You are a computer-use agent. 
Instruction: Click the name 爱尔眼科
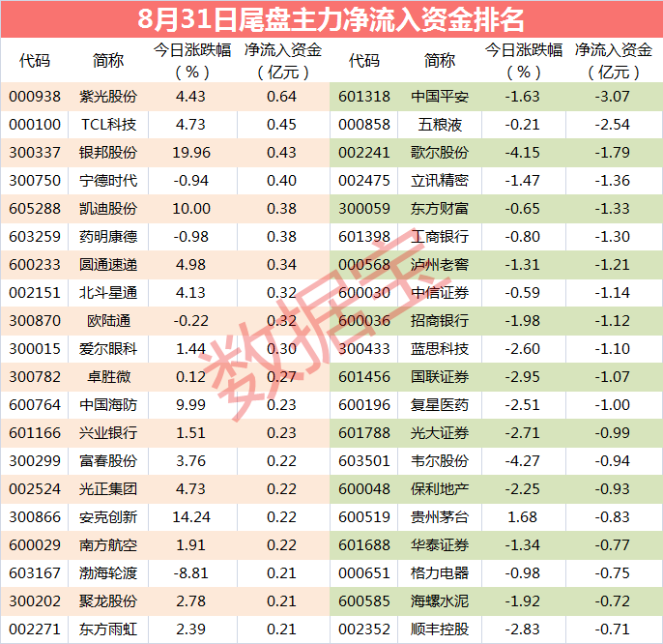coord(108,349)
